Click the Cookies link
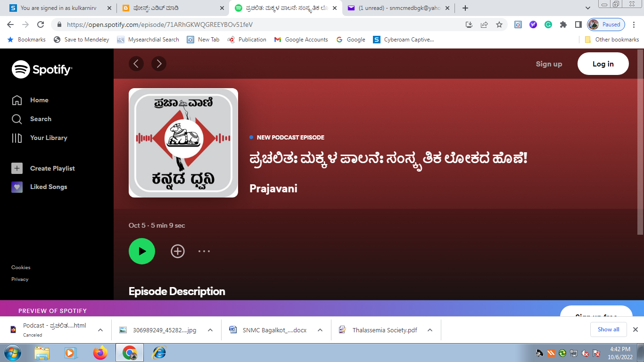This screenshot has width=644, height=362. coord(21,267)
